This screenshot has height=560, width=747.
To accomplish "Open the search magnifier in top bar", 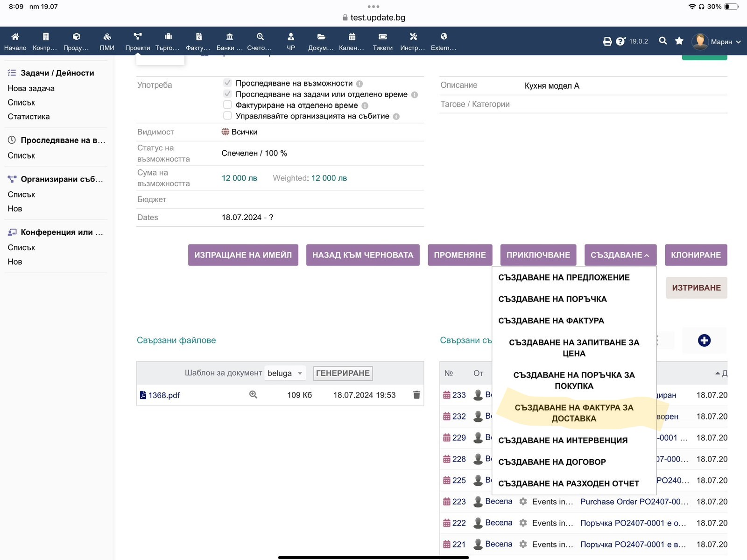I will 662,41.
